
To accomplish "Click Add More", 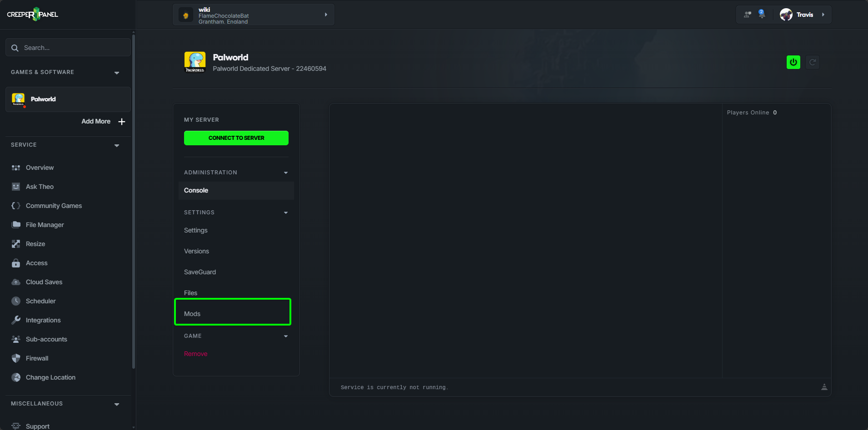I will click(x=96, y=121).
